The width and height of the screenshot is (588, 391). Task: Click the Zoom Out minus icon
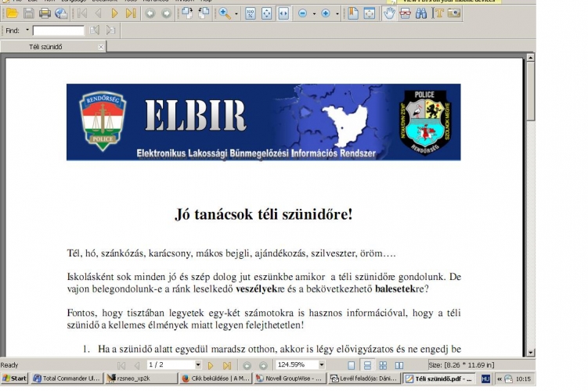coord(302,13)
